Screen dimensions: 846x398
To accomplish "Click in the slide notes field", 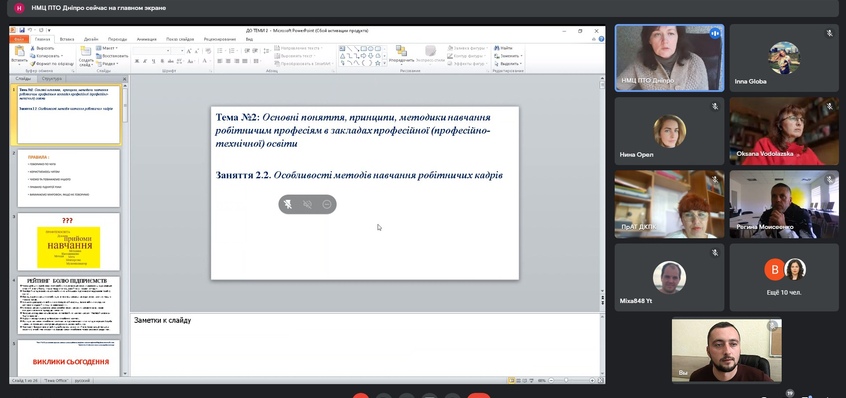I will point(365,344).
